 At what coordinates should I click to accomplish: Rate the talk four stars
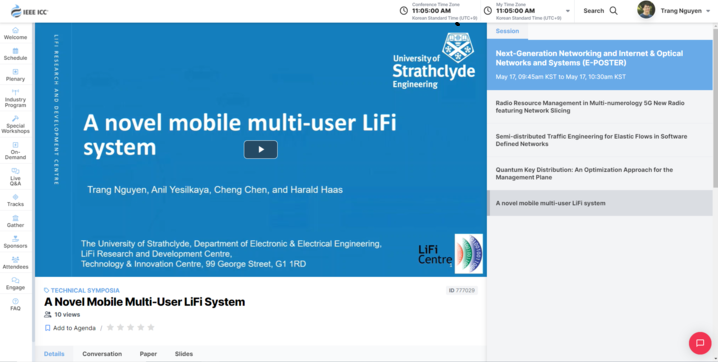(x=141, y=327)
